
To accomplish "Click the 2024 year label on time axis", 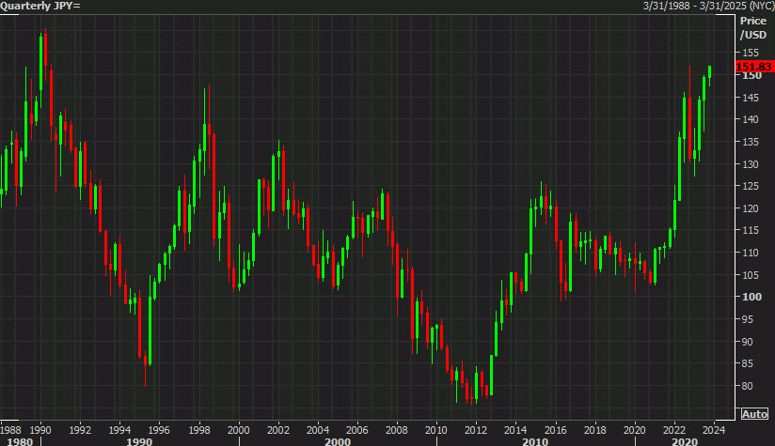I will [x=712, y=428].
